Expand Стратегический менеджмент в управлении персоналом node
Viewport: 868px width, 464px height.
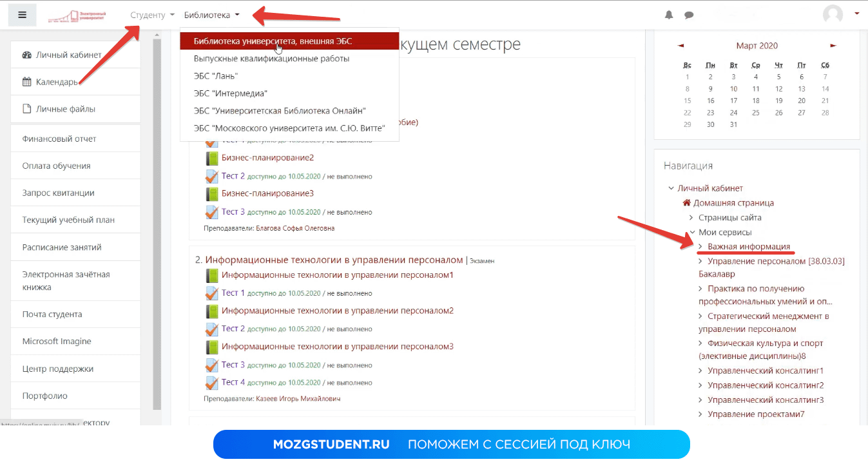click(x=701, y=316)
